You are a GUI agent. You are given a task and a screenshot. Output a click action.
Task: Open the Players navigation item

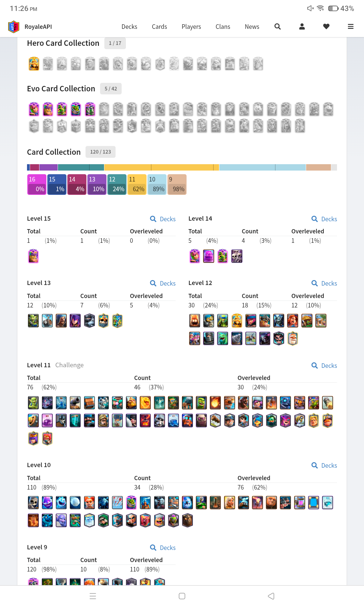(191, 27)
